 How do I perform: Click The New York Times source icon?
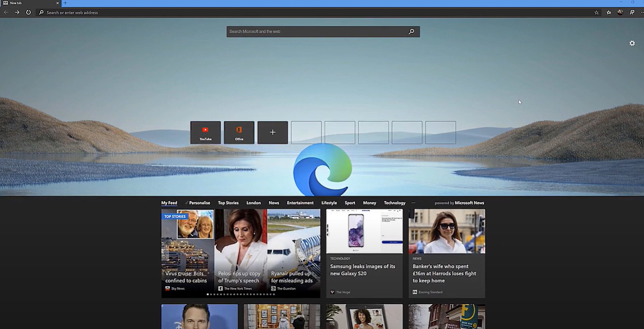(220, 288)
